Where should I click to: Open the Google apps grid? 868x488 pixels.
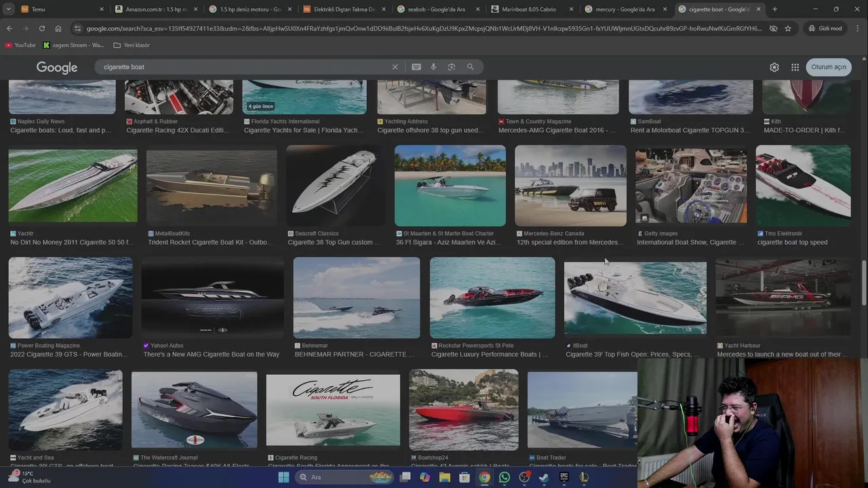[795, 67]
